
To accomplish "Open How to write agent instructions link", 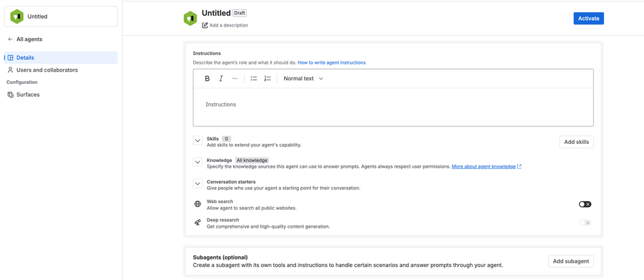I will 331,63.
